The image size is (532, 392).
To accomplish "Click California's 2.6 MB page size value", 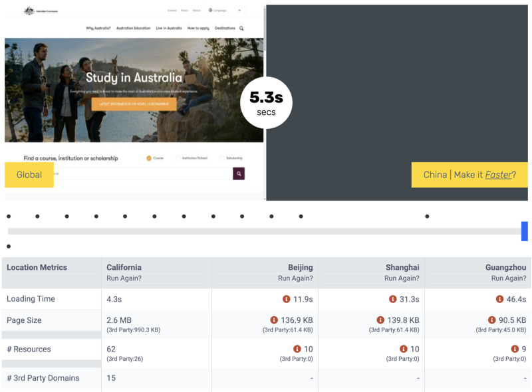I will click(119, 320).
